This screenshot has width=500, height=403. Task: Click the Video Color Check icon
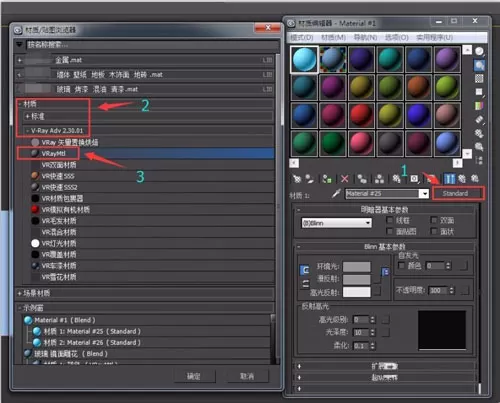(x=479, y=106)
